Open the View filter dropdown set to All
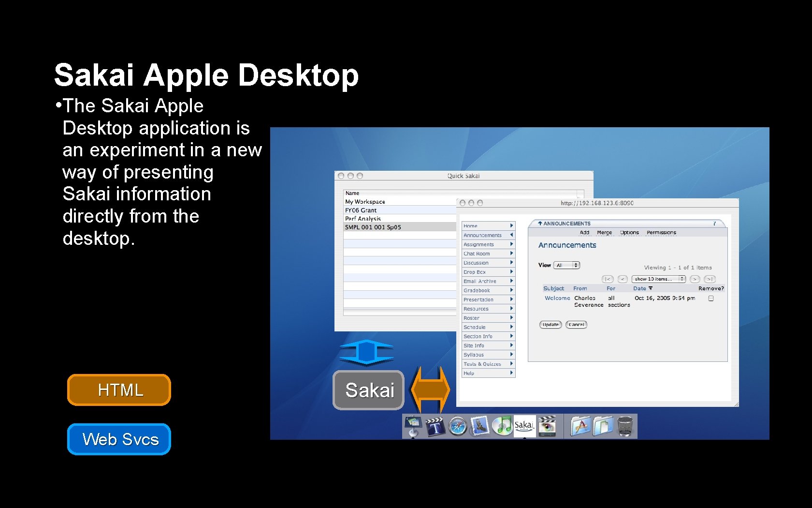This screenshot has height=508, width=812. point(567,265)
